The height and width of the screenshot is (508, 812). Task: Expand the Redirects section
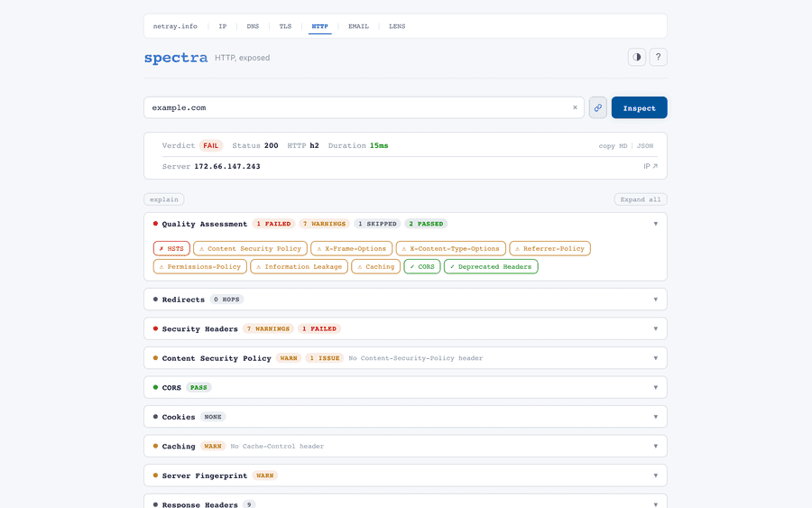pos(656,300)
